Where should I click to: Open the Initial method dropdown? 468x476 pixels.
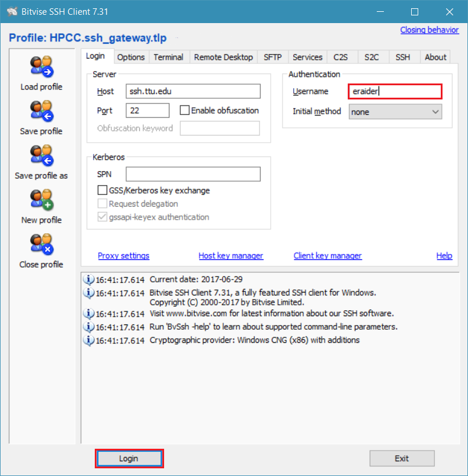click(x=395, y=112)
